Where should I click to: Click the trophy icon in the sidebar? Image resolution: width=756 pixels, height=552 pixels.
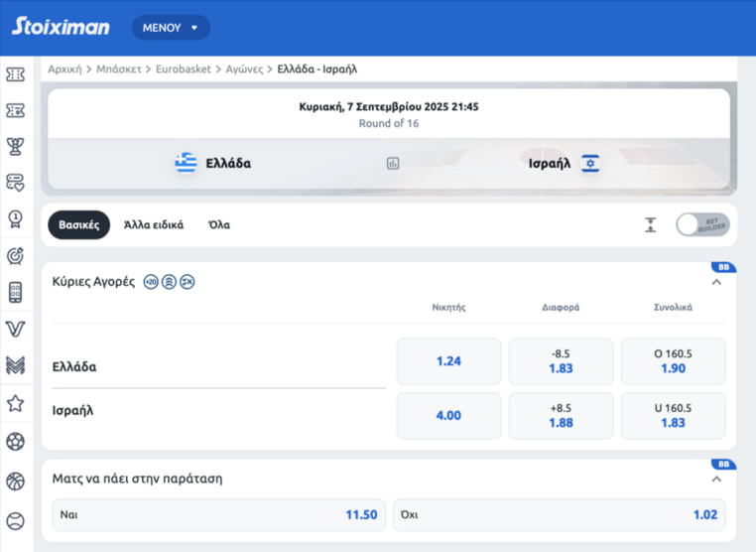(x=15, y=147)
